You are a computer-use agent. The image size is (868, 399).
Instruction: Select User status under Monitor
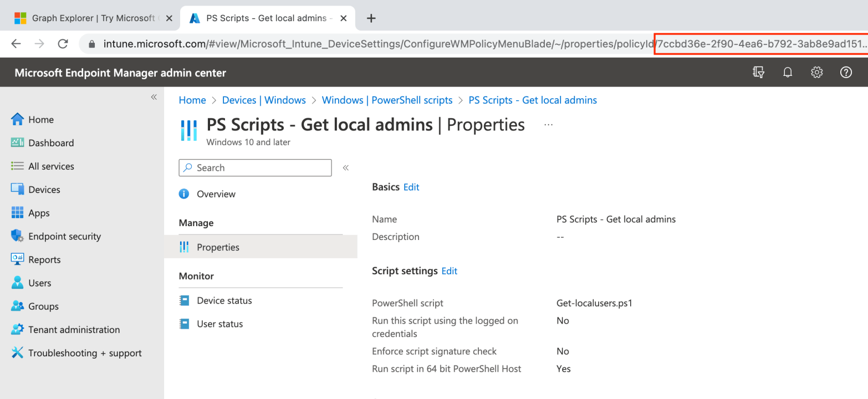219,324
